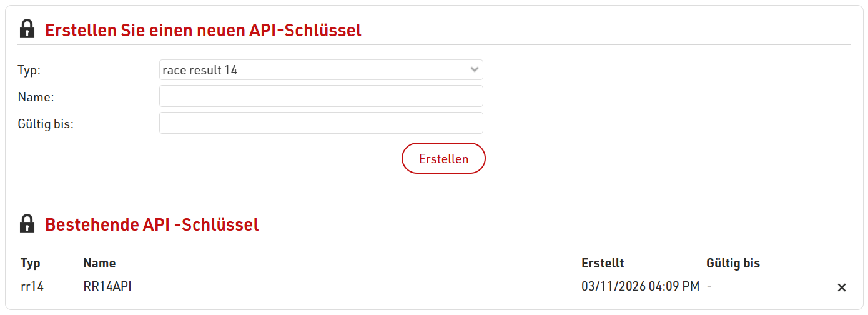Click the creation date 03/11/2026 04:09 PM
Viewport: 868px width, 315px height.
point(640,287)
